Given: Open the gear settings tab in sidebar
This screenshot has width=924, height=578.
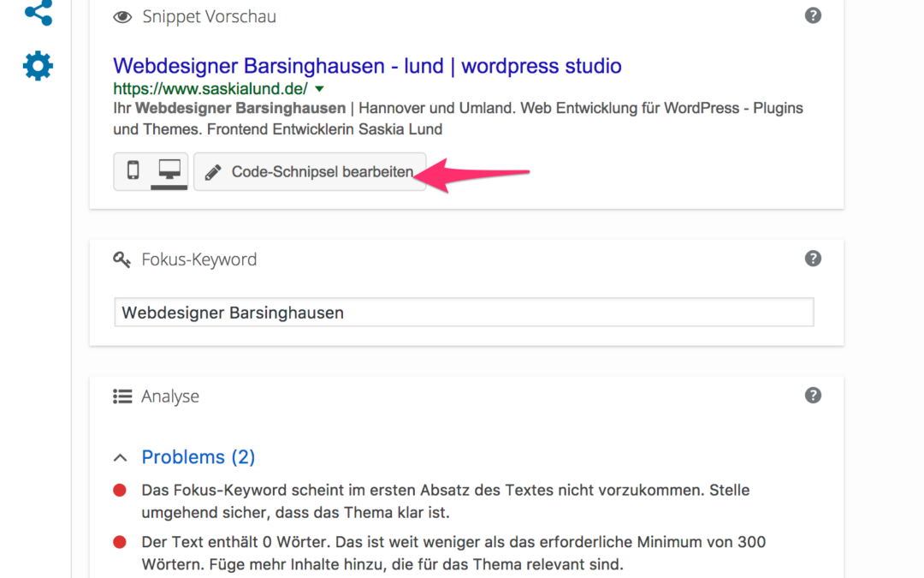Looking at the screenshot, I should pyautogui.click(x=38, y=66).
